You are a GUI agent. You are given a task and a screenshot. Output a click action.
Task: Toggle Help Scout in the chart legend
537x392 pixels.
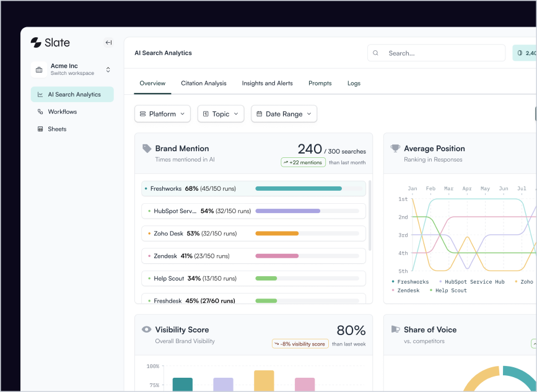coord(448,290)
